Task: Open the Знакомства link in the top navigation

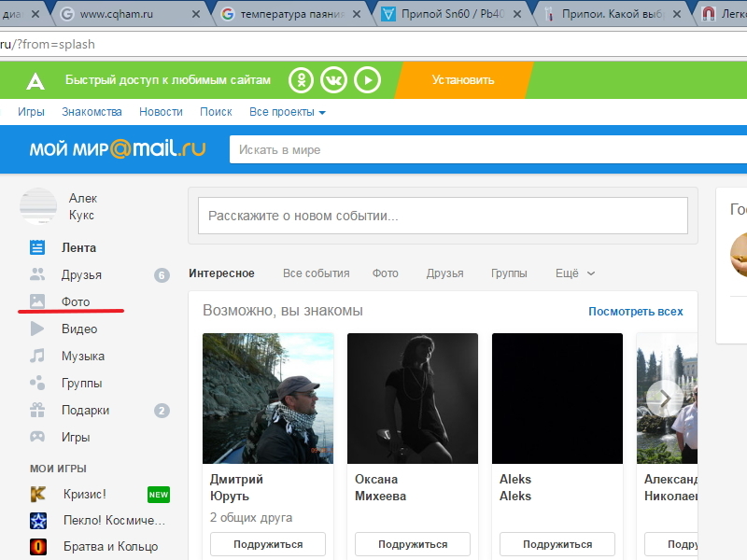Action: point(92,112)
